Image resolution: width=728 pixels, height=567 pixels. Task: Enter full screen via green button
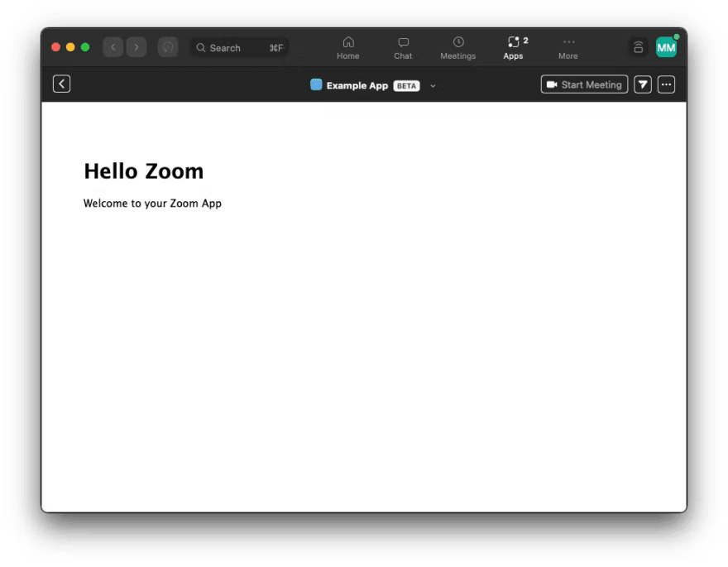[x=85, y=47]
